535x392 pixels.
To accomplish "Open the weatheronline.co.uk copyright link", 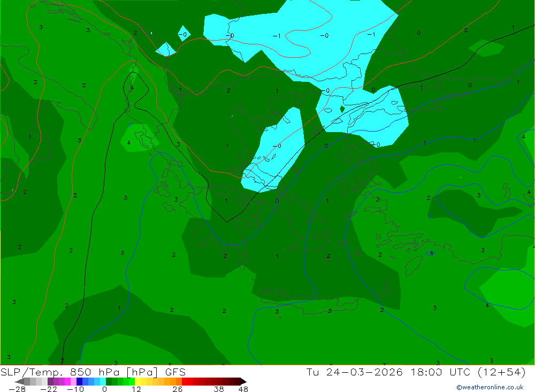I will tap(490, 387).
